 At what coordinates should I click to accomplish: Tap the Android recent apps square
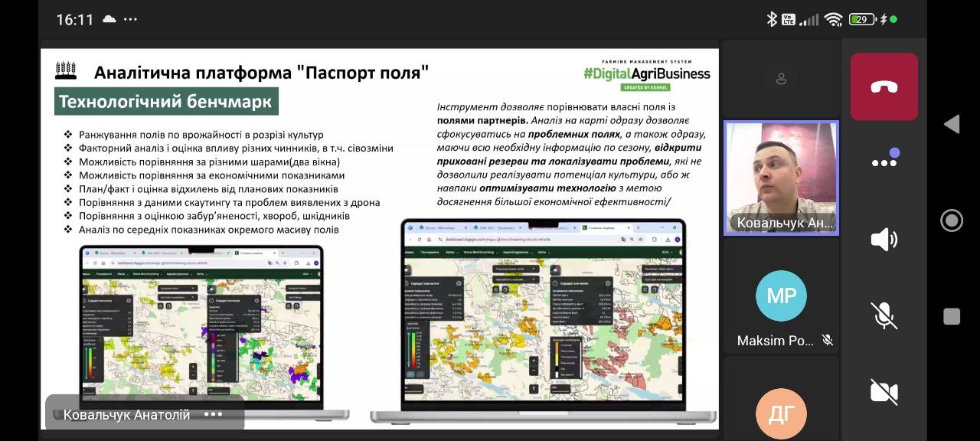click(x=951, y=316)
